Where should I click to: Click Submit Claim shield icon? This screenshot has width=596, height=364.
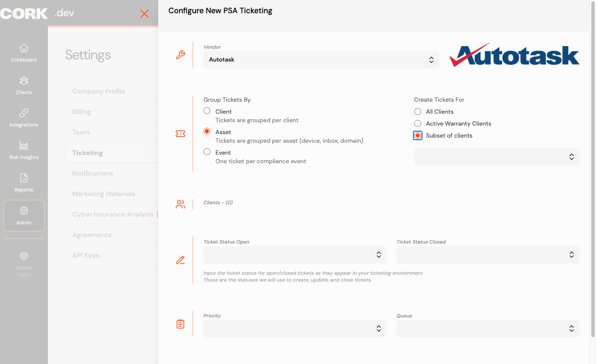pos(24,256)
